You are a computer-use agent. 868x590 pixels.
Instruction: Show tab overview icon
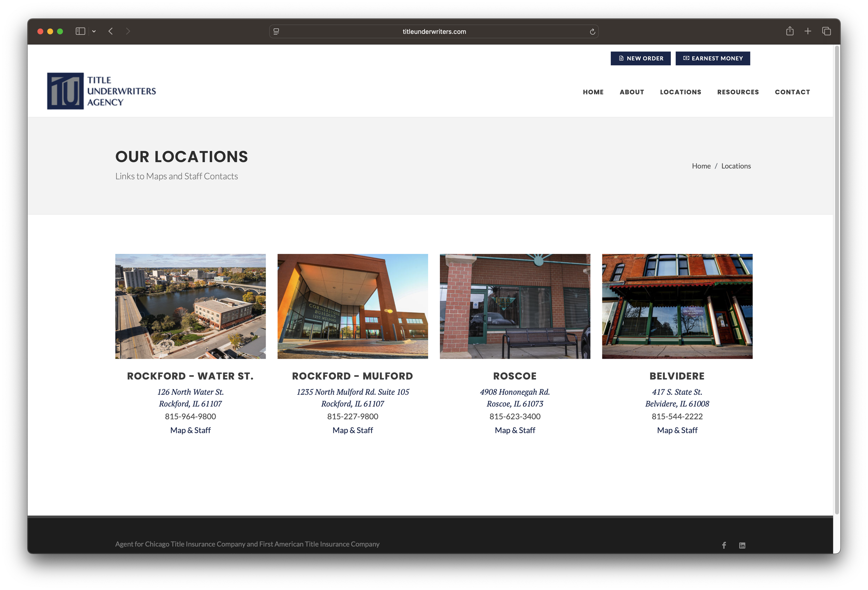(x=826, y=31)
